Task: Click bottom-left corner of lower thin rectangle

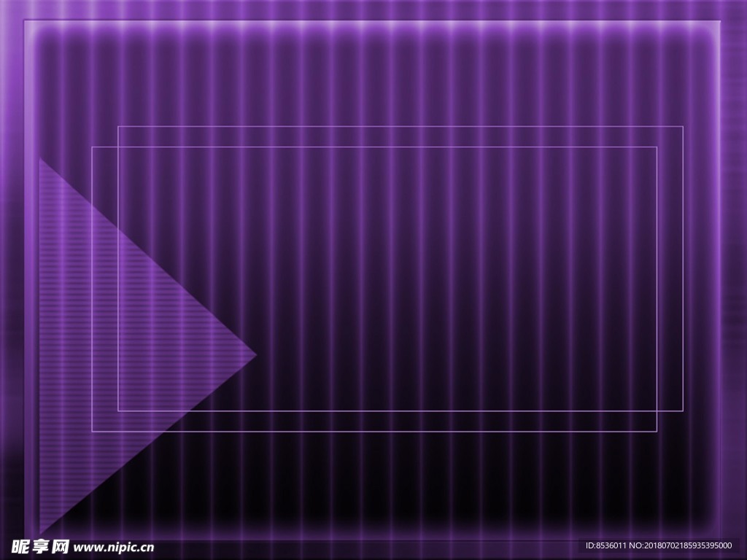Action: (x=92, y=432)
